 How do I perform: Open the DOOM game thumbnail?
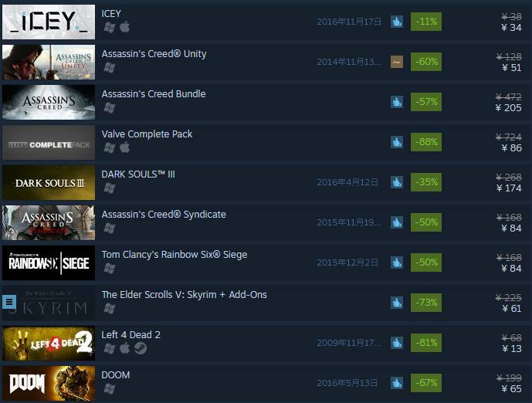click(49, 383)
